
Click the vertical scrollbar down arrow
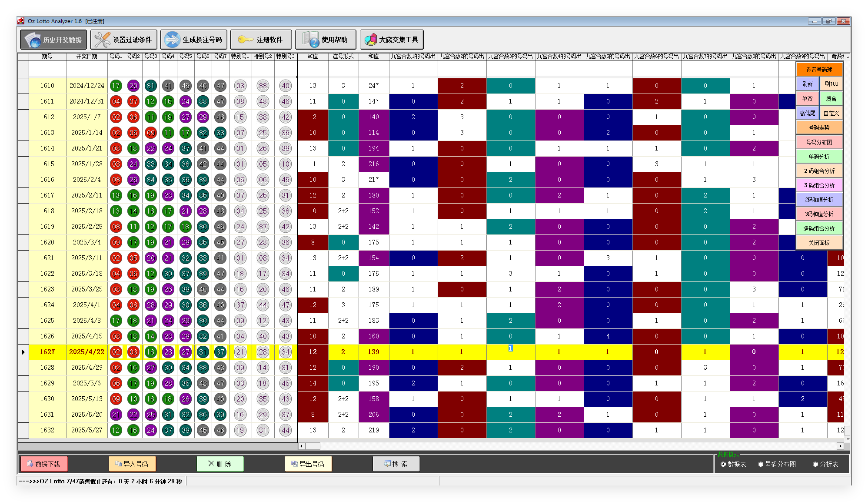848,439
